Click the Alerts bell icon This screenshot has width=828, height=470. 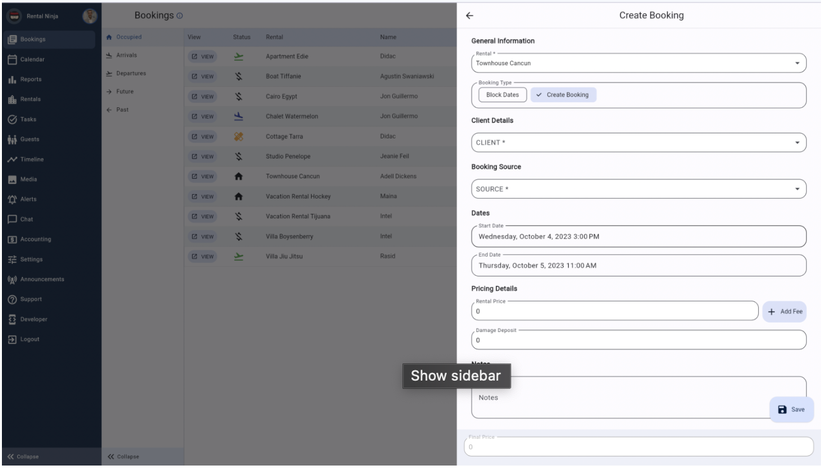[x=12, y=200]
